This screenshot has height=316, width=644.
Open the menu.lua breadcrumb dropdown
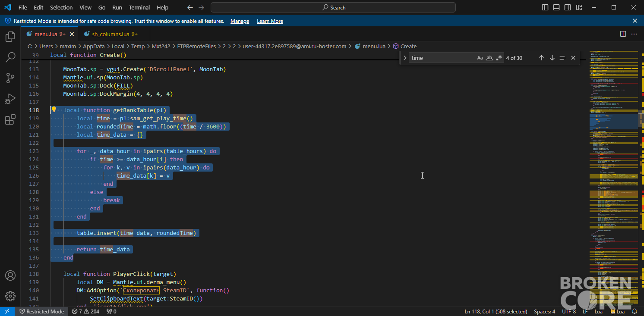click(x=370, y=46)
